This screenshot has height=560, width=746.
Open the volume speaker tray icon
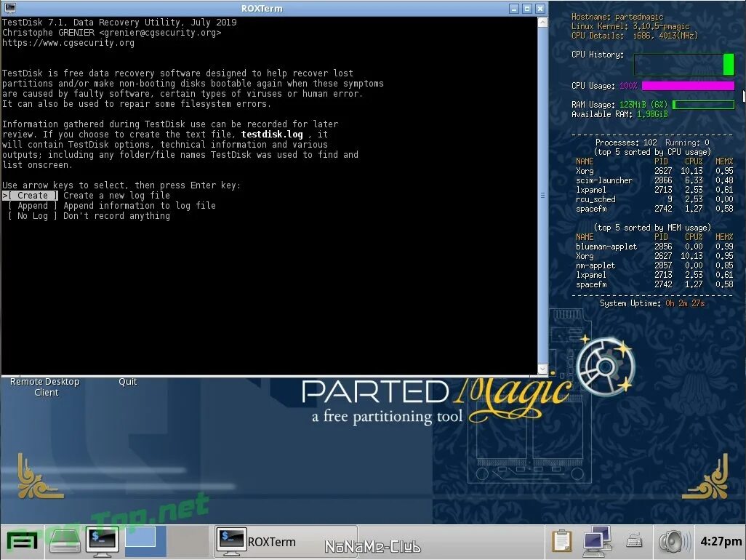(x=674, y=541)
